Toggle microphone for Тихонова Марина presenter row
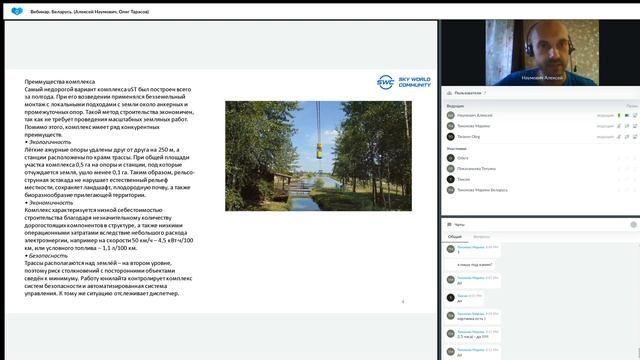This screenshot has width=640, height=360. (619, 126)
